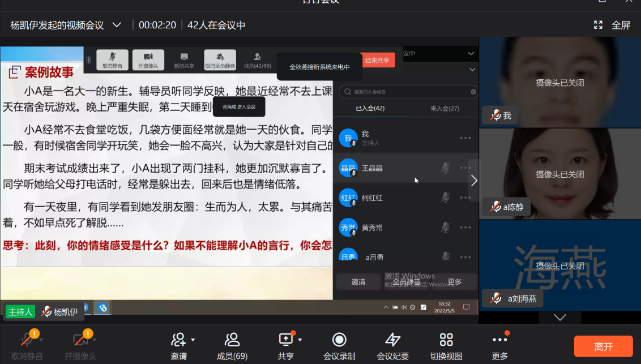641x364 pixels.
Task: Select member 柯红红 avatar
Action: point(348,198)
